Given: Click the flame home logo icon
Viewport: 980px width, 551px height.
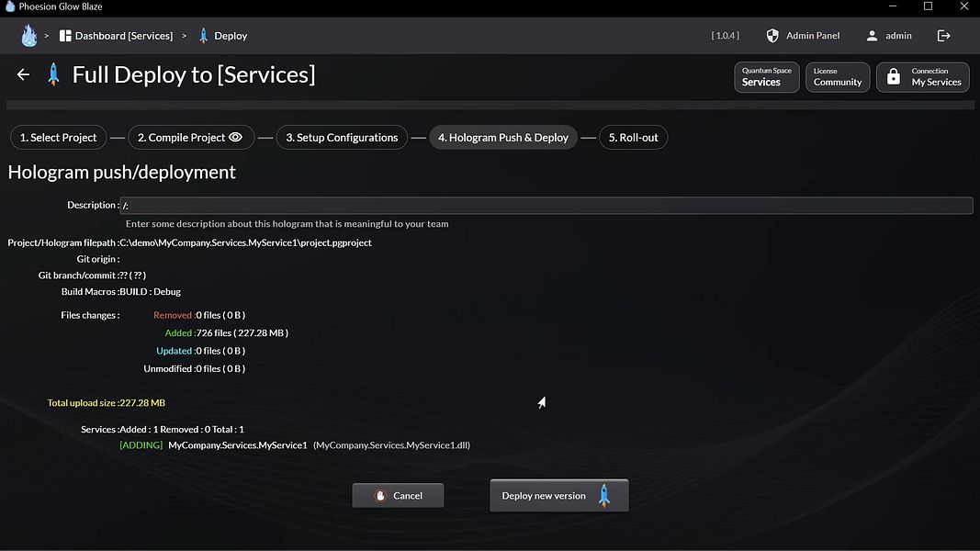Looking at the screenshot, I should [x=28, y=36].
